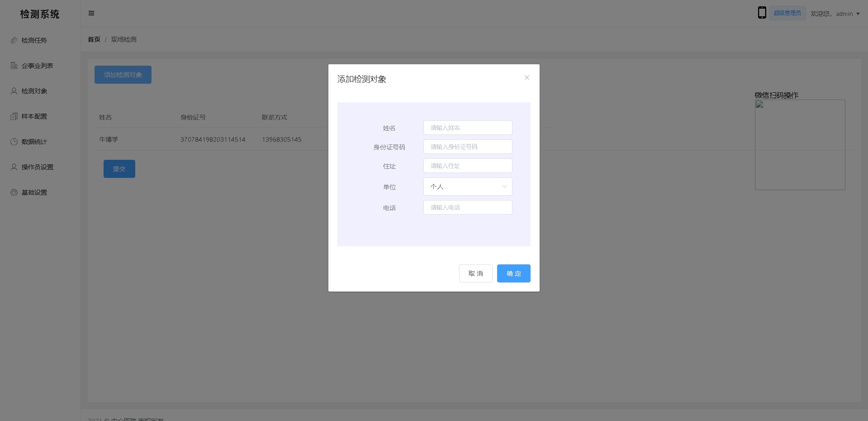The width and height of the screenshot is (868, 421).
Task: Go to 首页 in the breadcrumb
Action: coord(94,39)
